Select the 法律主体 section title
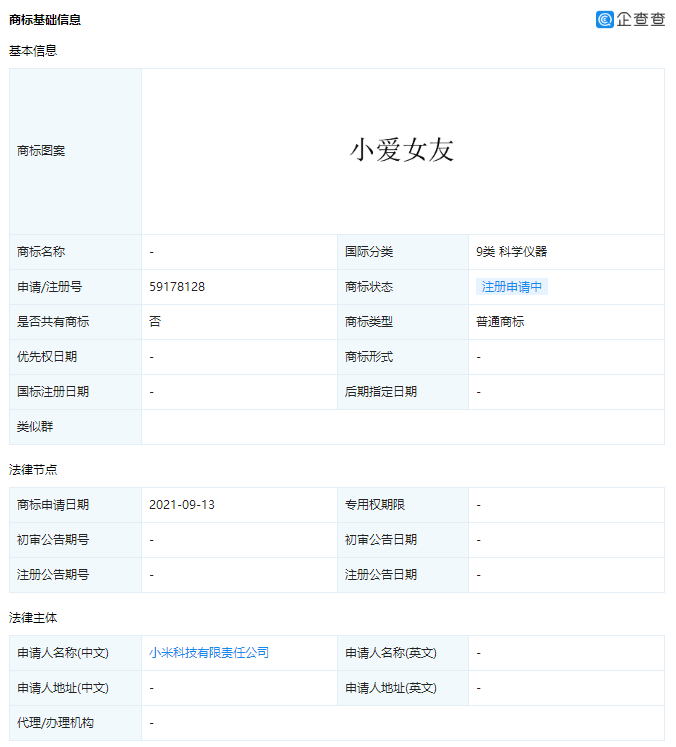 [33, 618]
